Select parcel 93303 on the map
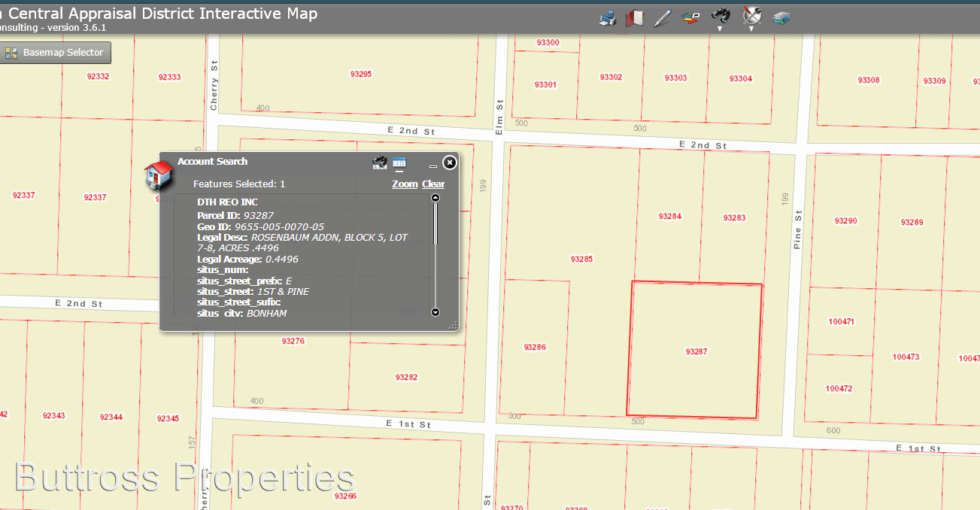 [x=675, y=78]
